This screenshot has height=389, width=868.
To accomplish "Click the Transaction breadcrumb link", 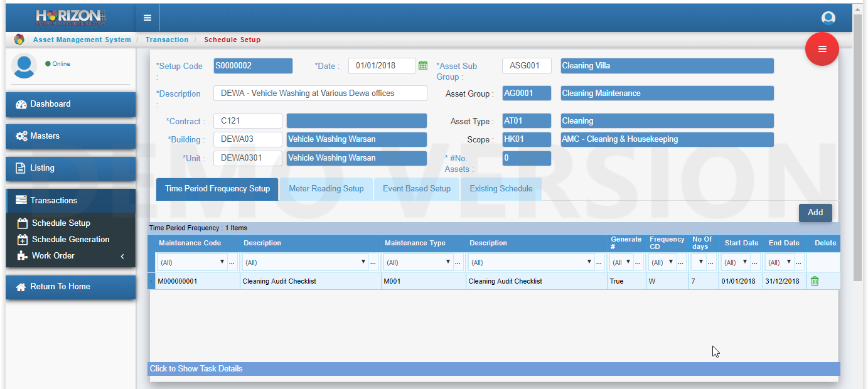I will 167,40.
